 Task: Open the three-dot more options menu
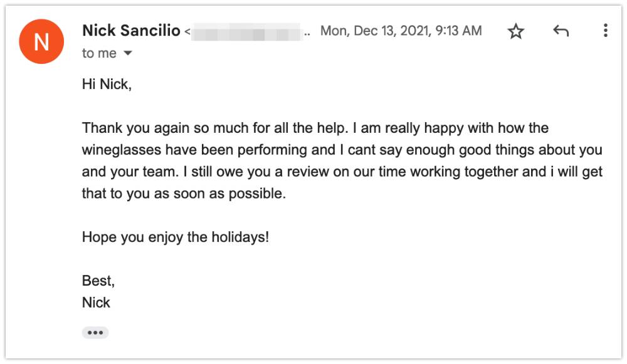click(x=606, y=30)
